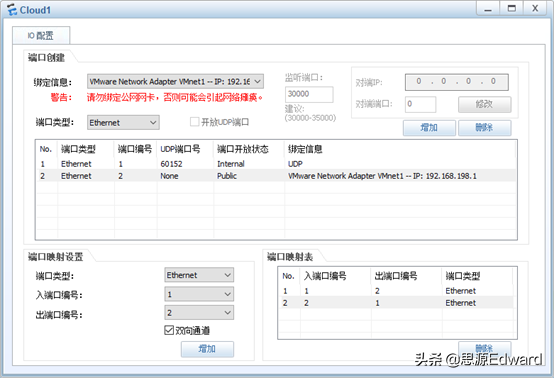Minimize the Cloud1 window

click(x=488, y=8)
